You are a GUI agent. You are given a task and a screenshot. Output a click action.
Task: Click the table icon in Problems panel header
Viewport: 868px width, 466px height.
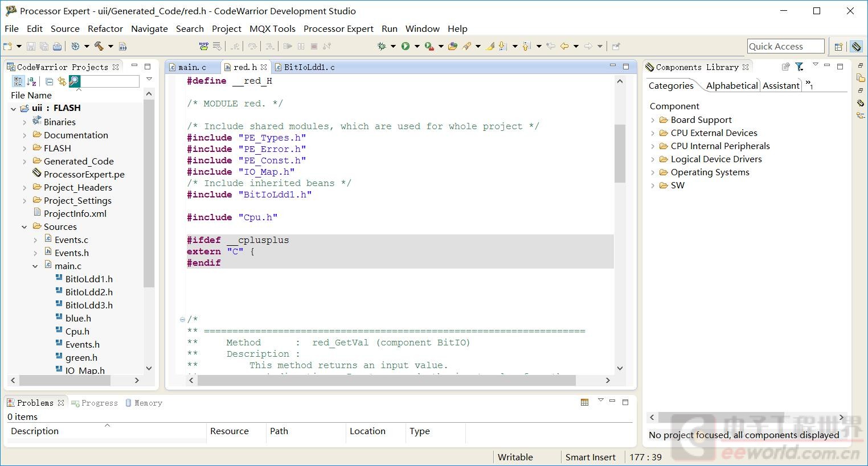(x=584, y=402)
